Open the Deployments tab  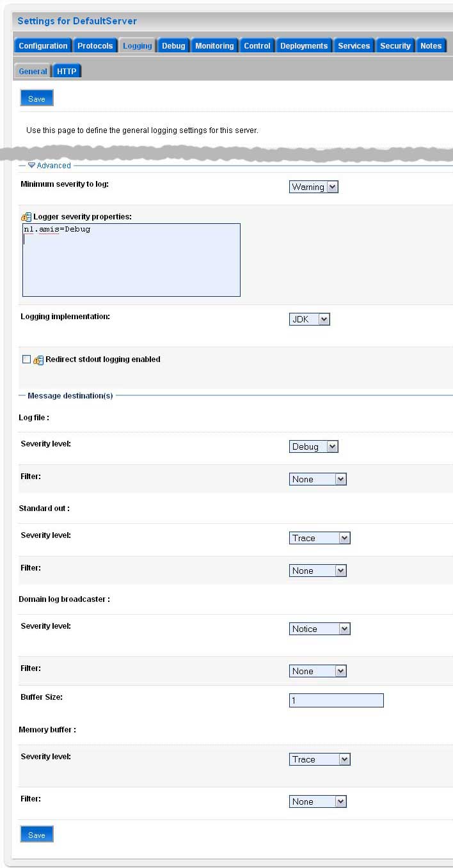point(304,46)
